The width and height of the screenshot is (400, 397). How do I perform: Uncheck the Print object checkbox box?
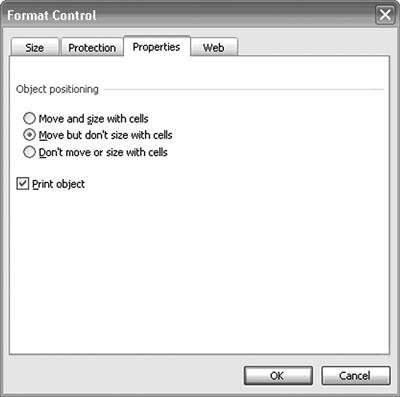(x=22, y=184)
